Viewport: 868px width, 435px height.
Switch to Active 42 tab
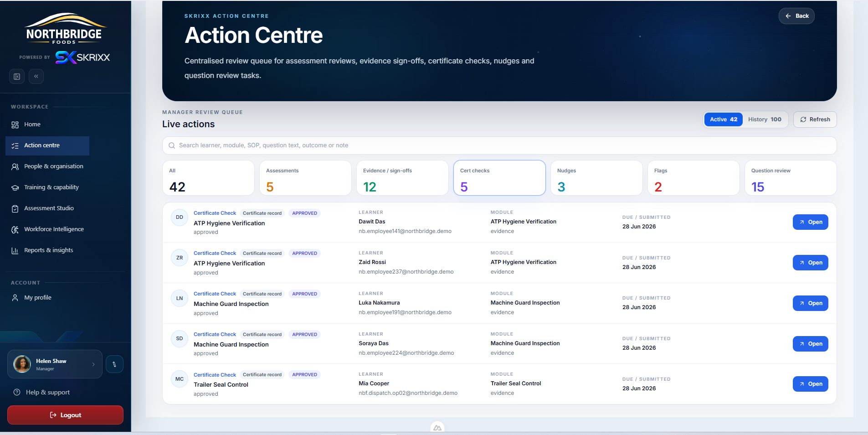point(724,119)
